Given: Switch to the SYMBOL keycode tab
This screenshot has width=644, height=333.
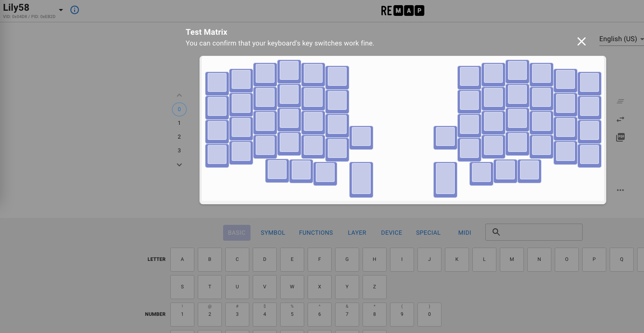Looking at the screenshot, I should (x=273, y=233).
